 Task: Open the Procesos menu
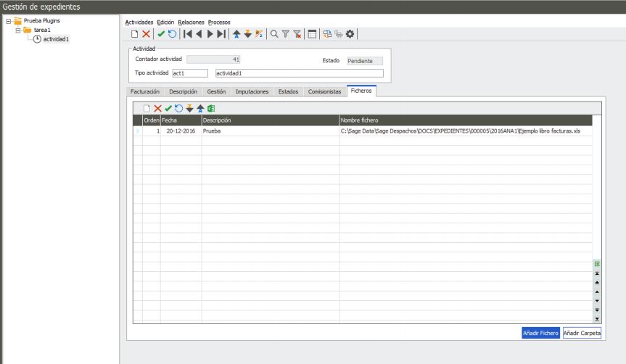(x=219, y=22)
